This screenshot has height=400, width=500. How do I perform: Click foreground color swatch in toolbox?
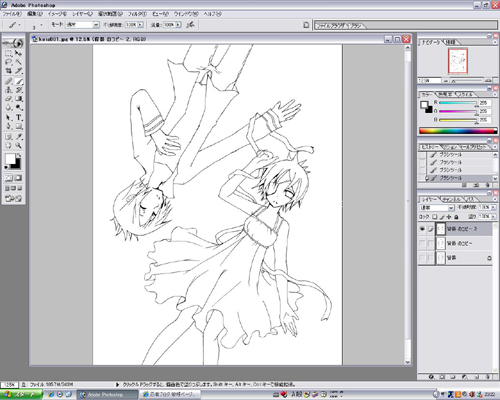pos(10,159)
